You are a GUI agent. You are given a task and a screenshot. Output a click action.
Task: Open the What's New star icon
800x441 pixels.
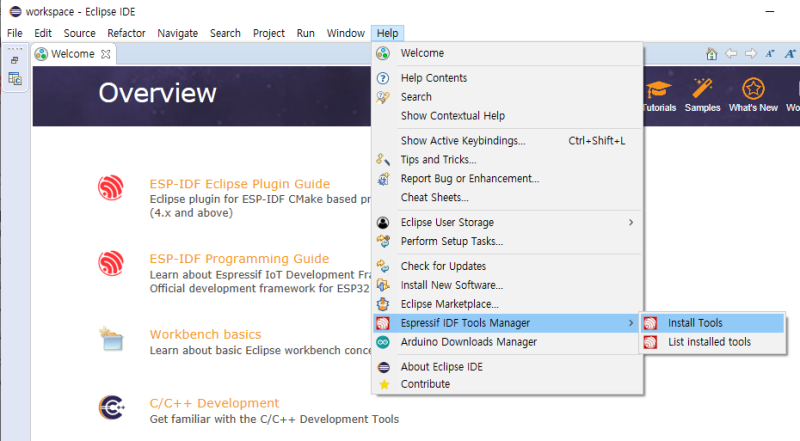point(753,89)
